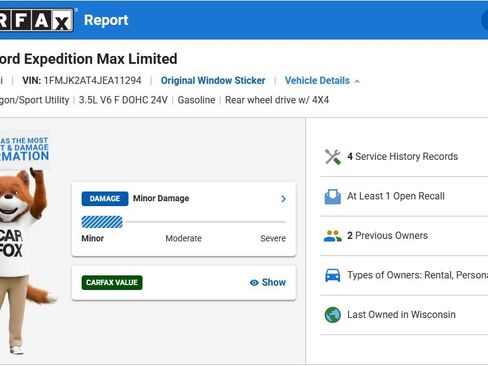Select the 2 Previous Owners row
The height and width of the screenshot is (366, 488).
click(x=404, y=236)
